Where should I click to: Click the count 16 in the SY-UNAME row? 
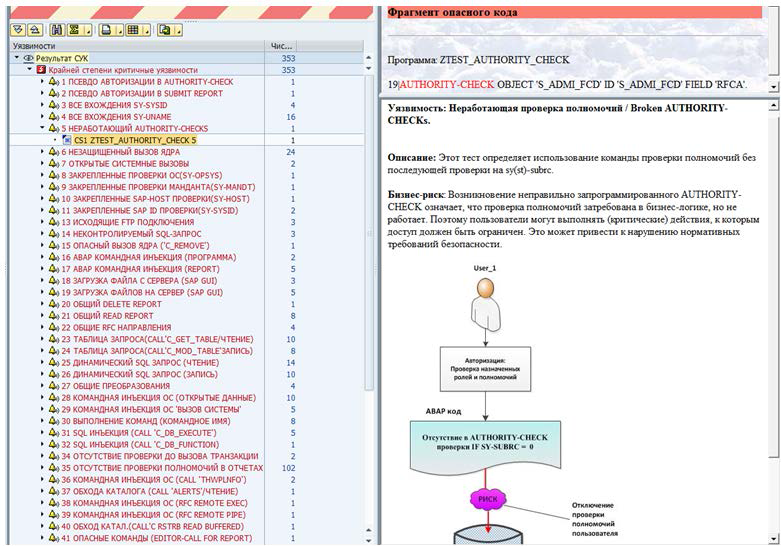coord(291,117)
